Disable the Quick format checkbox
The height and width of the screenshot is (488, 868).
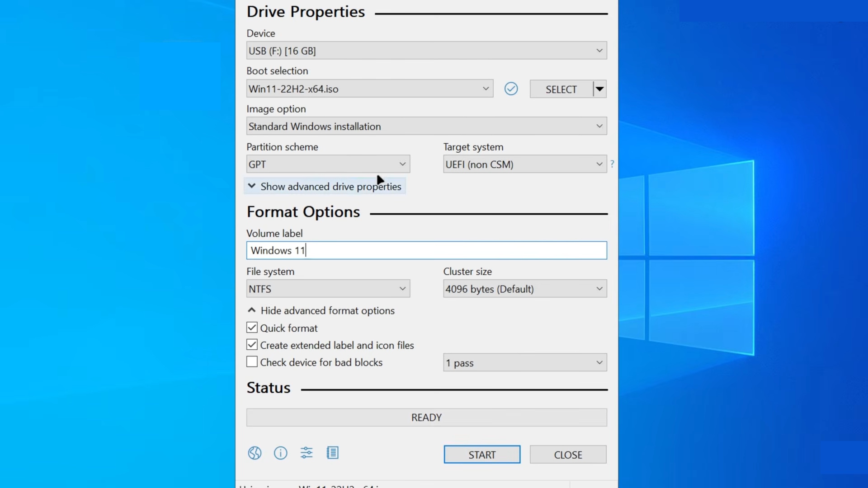click(252, 328)
